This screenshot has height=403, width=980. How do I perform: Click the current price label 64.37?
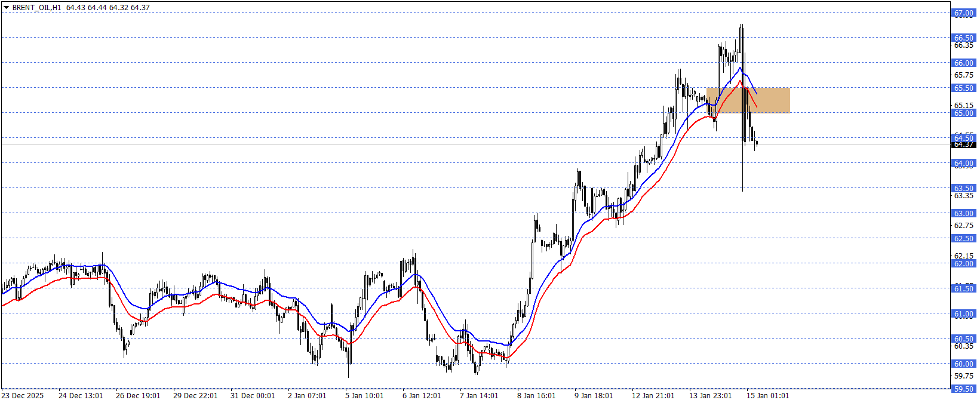963,144
